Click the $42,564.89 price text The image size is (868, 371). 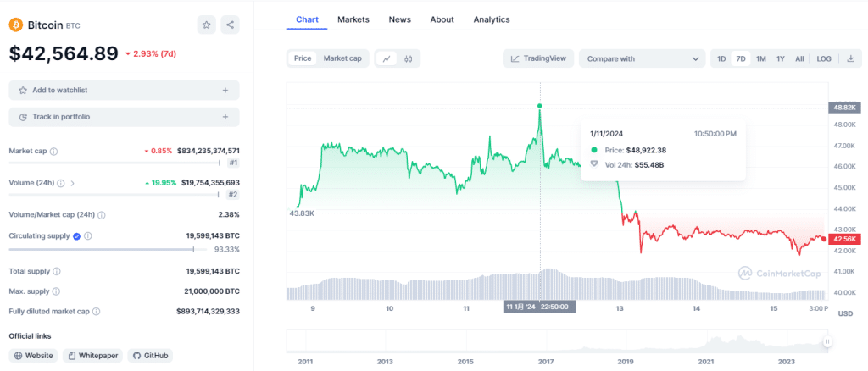(x=64, y=53)
